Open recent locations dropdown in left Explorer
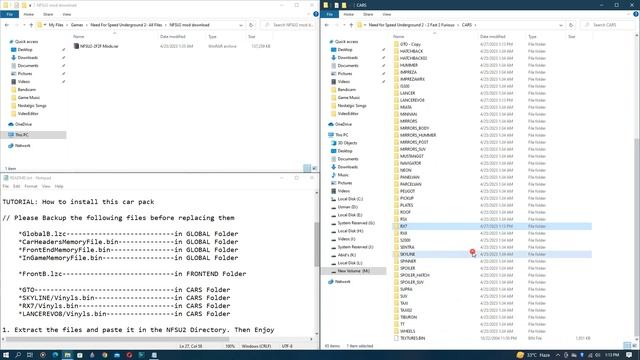Screen dimensions: 640x360 24,25
